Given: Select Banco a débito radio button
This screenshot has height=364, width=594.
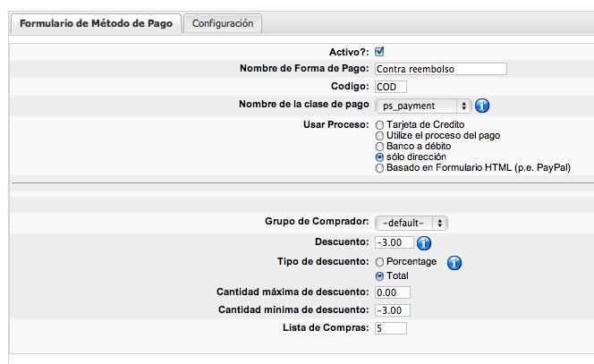Looking at the screenshot, I should [379, 146].
